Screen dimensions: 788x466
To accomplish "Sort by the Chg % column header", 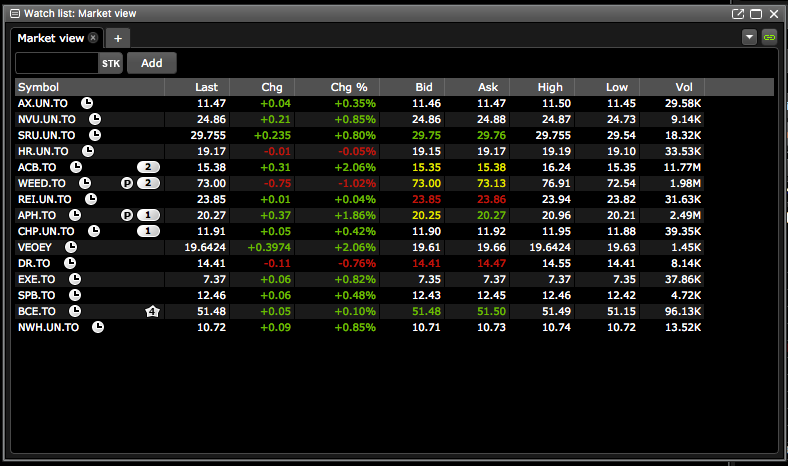I will pyautogui.click(x=337, y=87).
